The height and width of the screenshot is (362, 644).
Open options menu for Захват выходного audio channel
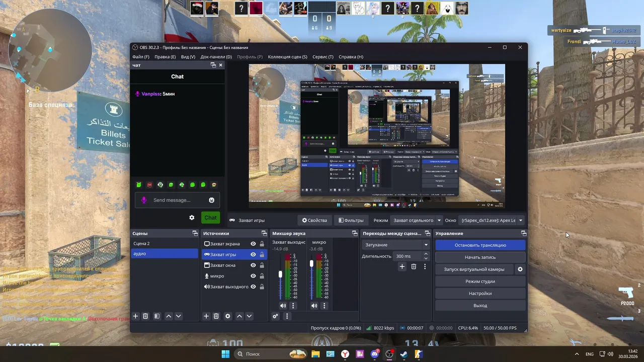[293, 306]
